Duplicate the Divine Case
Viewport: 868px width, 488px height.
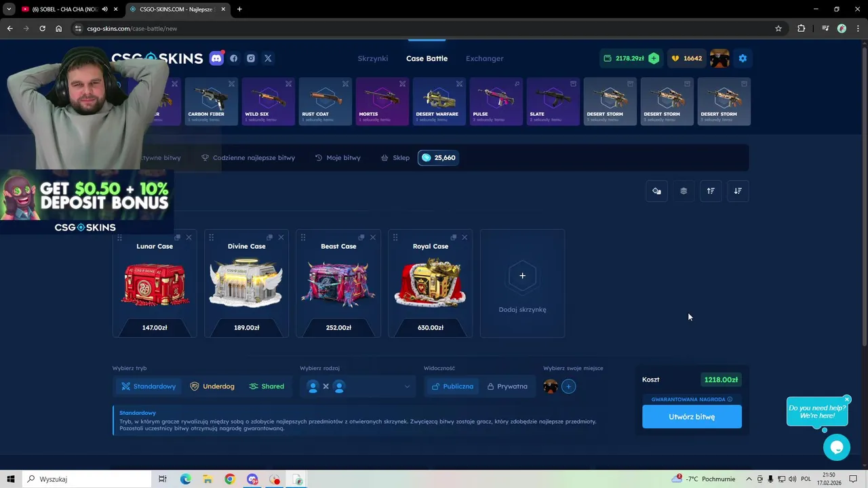269,237
